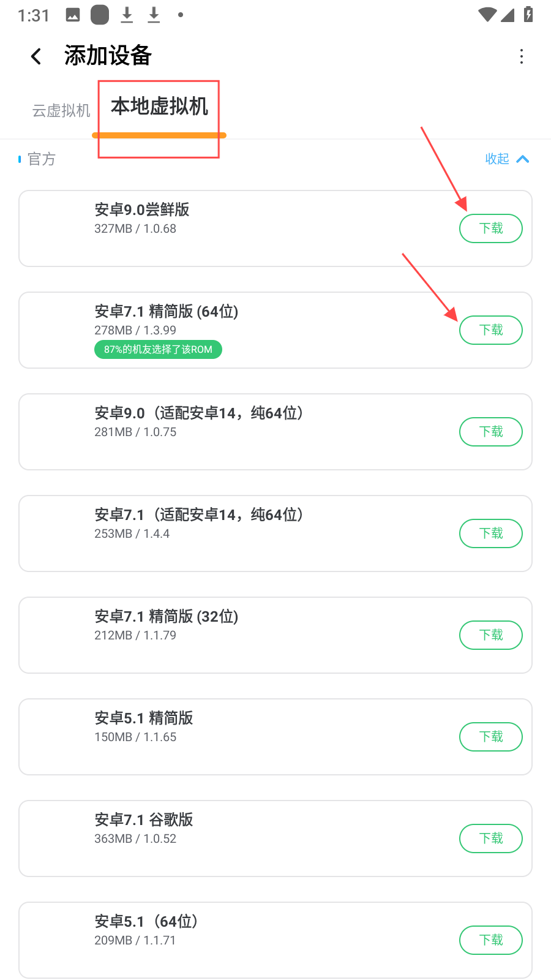
Task: Open the three-dot overflow menu
Action: 521,56
